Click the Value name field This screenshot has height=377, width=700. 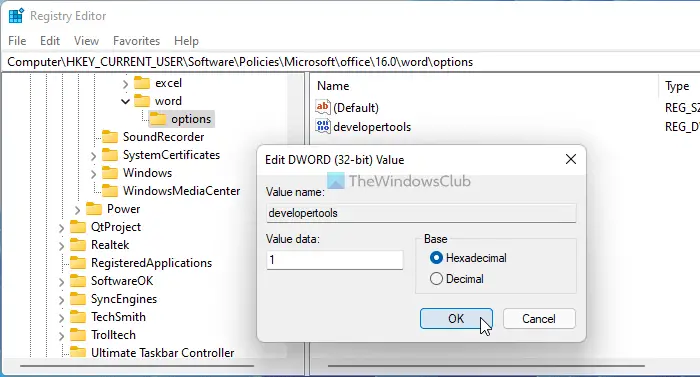tap(421, 213)
